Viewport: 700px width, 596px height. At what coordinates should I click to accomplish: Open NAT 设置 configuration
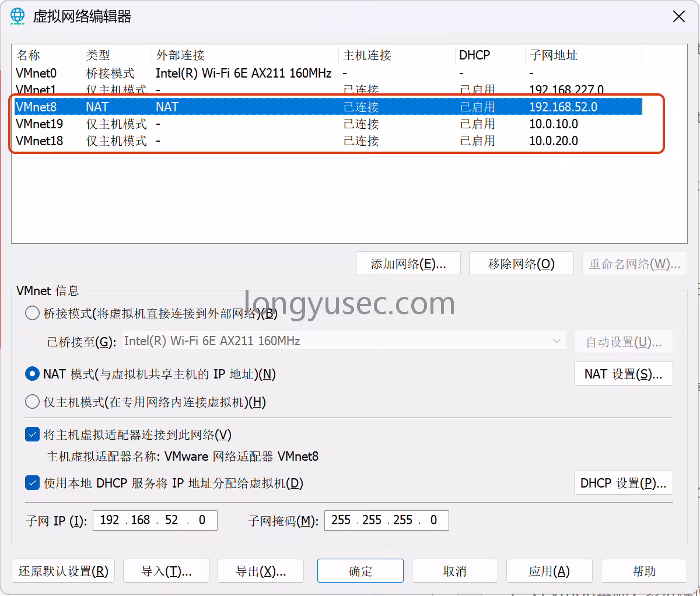point(623,374)
